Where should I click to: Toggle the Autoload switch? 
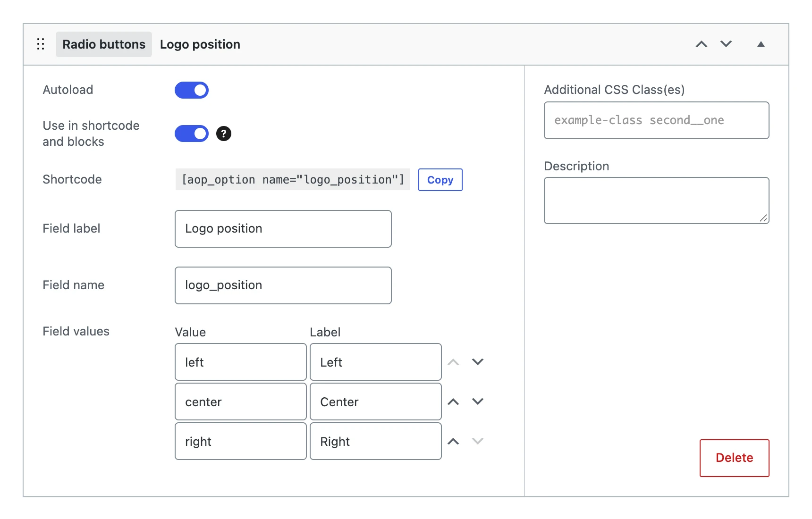[x=192, y=90]
